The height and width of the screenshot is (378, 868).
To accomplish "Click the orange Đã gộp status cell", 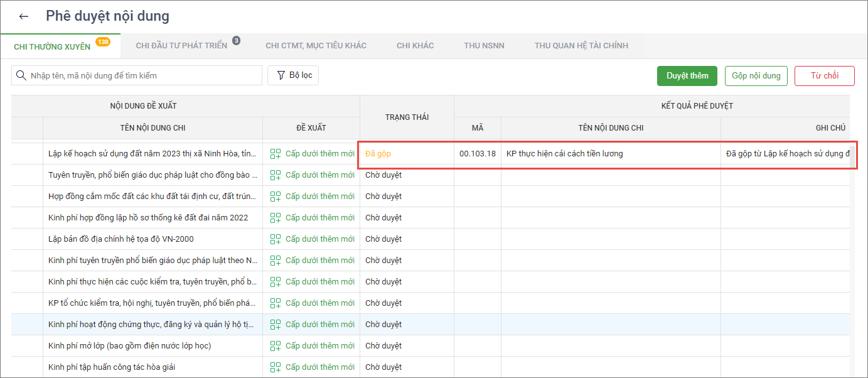I will pyautogui.click(x=378, y=154).
